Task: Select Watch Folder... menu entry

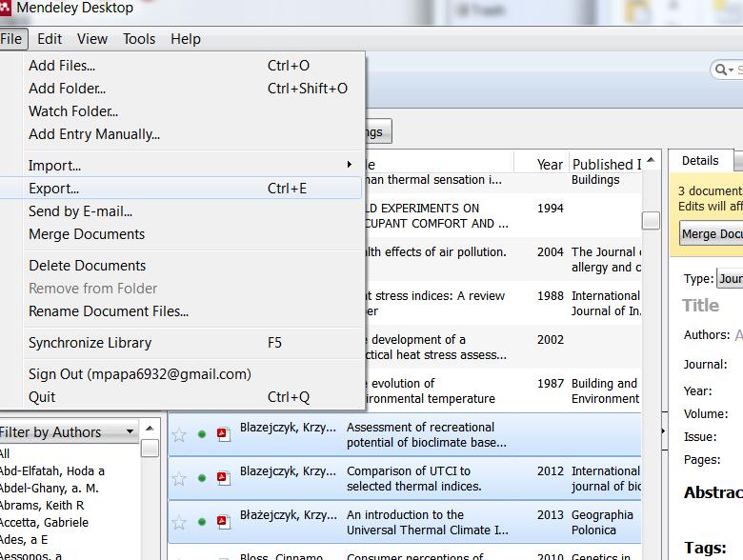Action: point(182,110)
